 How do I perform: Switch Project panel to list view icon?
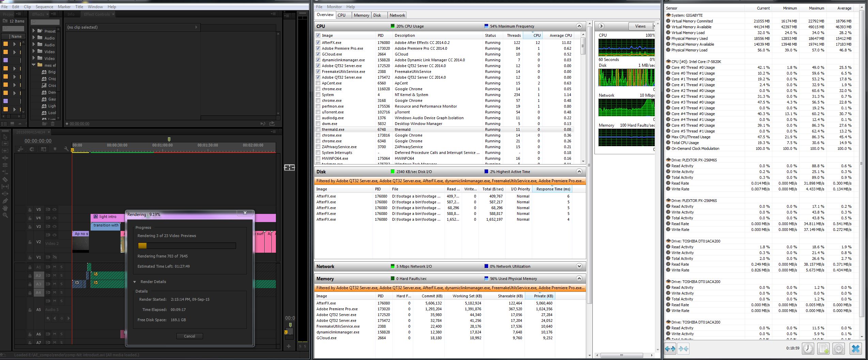(4, 124)
